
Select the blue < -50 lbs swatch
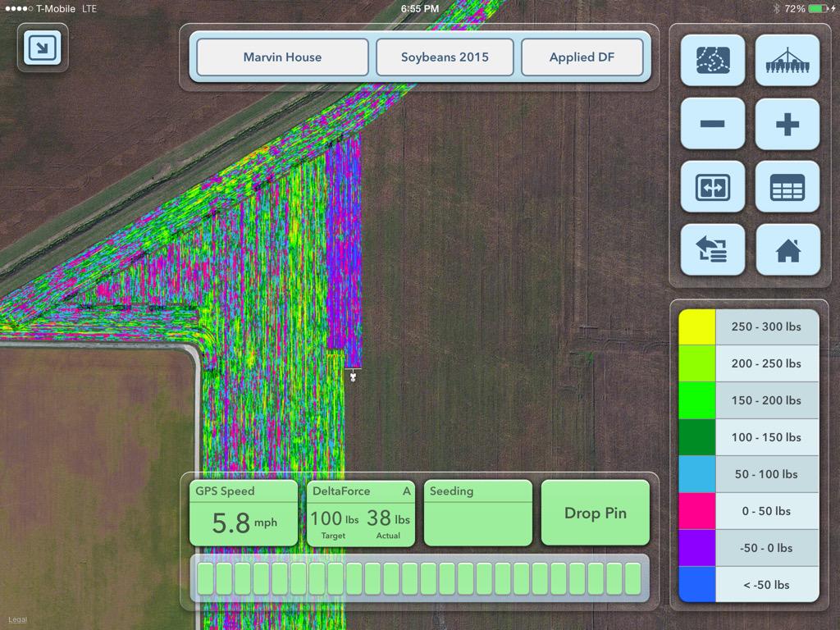tap(697, 584)
